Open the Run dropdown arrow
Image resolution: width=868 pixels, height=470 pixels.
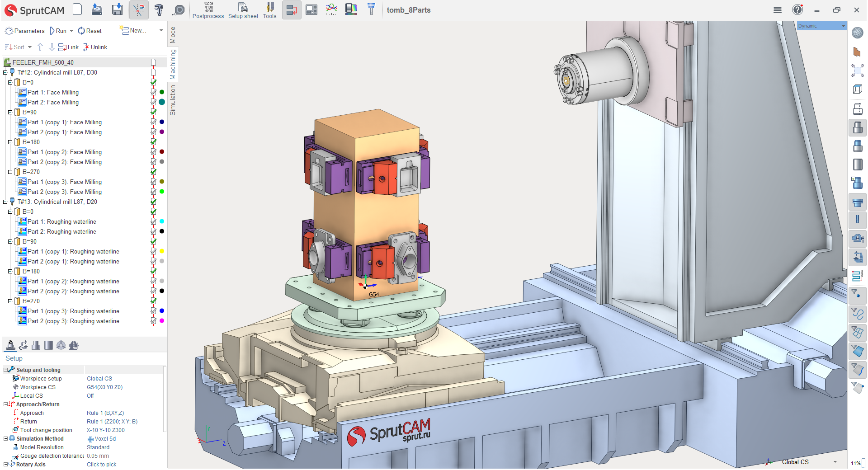tap(71, 31)
